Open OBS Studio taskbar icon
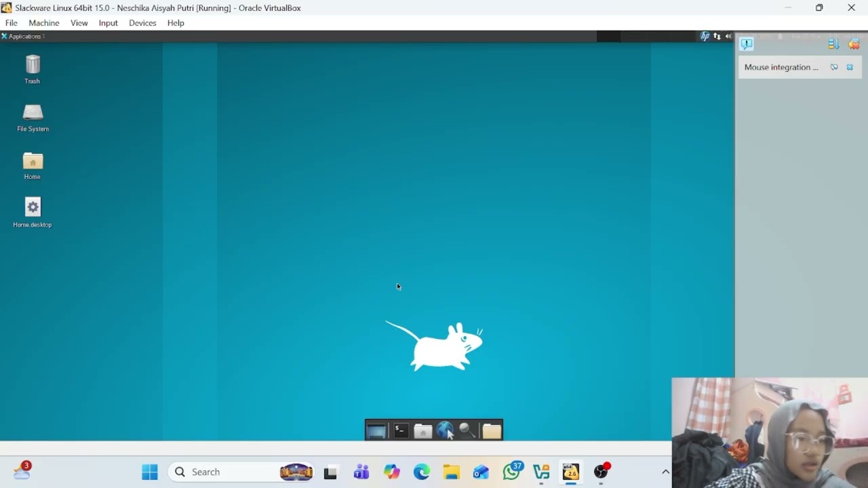The width and height of the screenshot is (868, 488). [x=601, y=471]
